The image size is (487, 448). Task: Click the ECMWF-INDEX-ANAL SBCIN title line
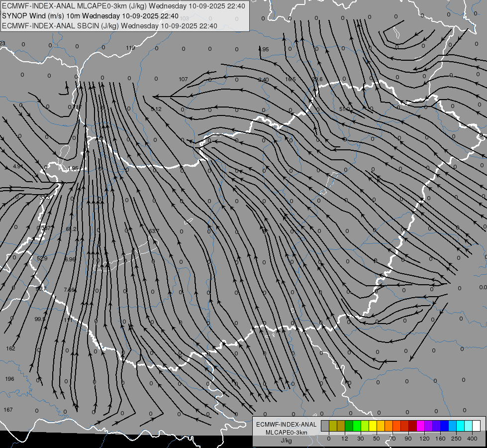[109, 26]
